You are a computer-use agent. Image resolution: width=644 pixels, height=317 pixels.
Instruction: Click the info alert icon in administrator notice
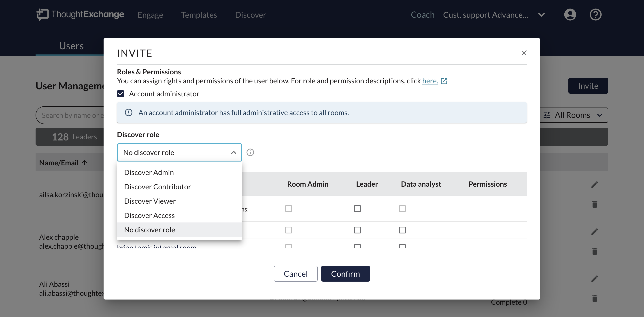[x=128, y=112]
